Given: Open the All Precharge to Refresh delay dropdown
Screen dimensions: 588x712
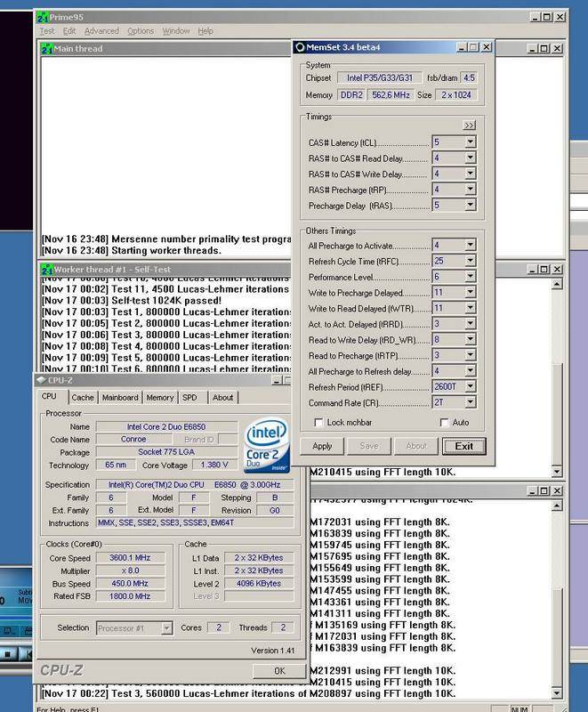Looking at the screenshot, I should [x=471, y=371].
